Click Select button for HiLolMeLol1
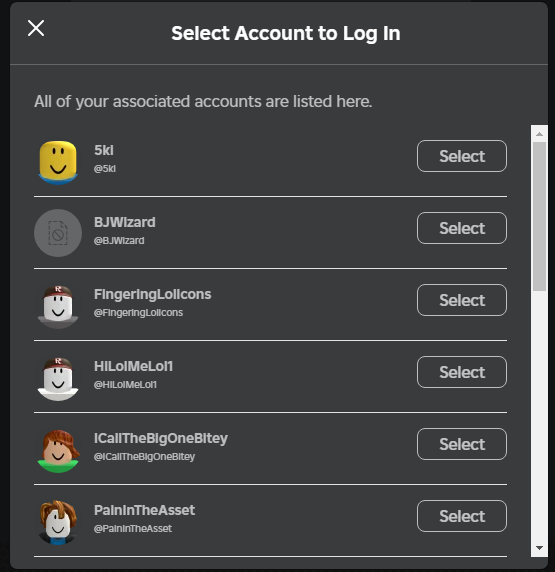This screenshot has height=572, width=555. [x=462, y=372]
